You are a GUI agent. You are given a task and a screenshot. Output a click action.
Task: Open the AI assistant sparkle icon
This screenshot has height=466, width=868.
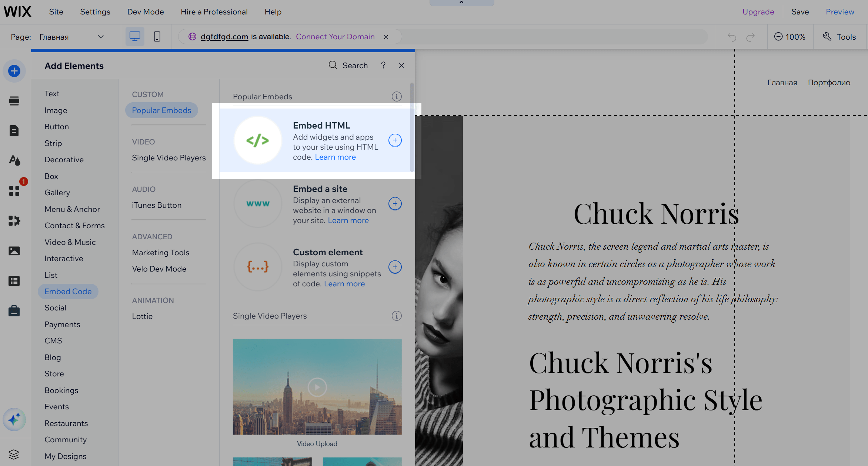(14, 419)
